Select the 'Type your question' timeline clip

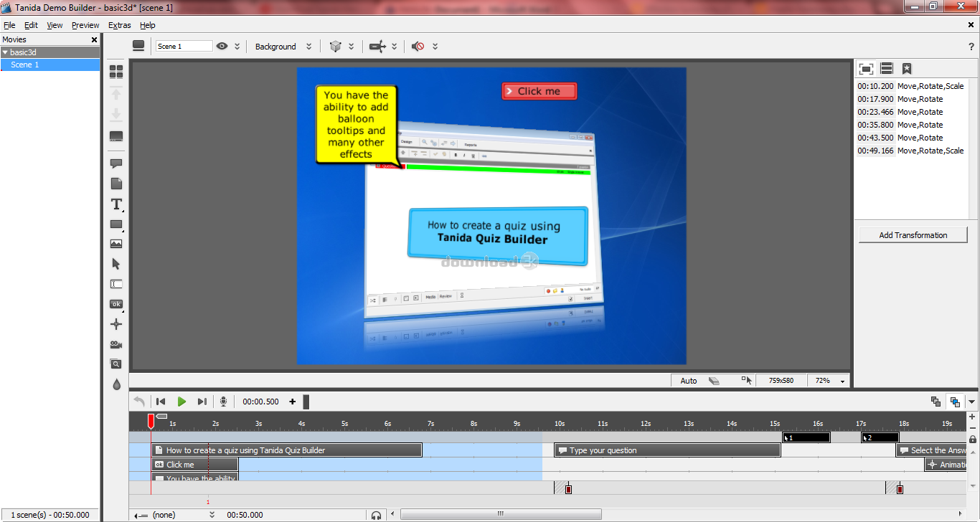click(x=667, y=450)
